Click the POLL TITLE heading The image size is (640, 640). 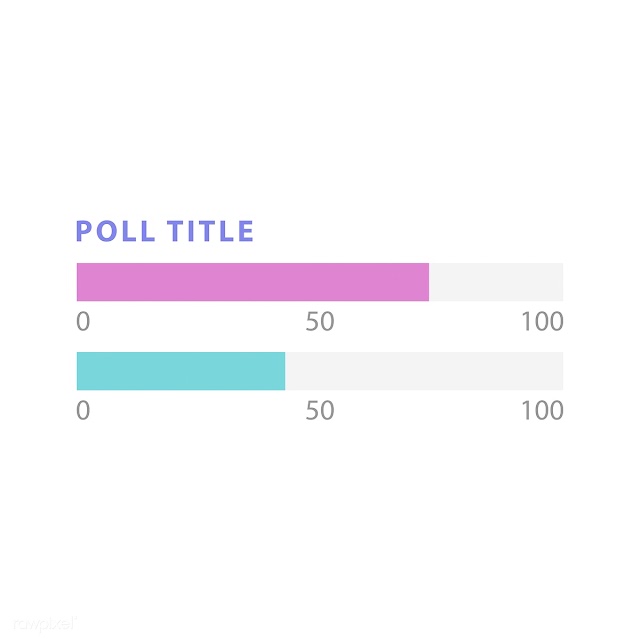165,231
